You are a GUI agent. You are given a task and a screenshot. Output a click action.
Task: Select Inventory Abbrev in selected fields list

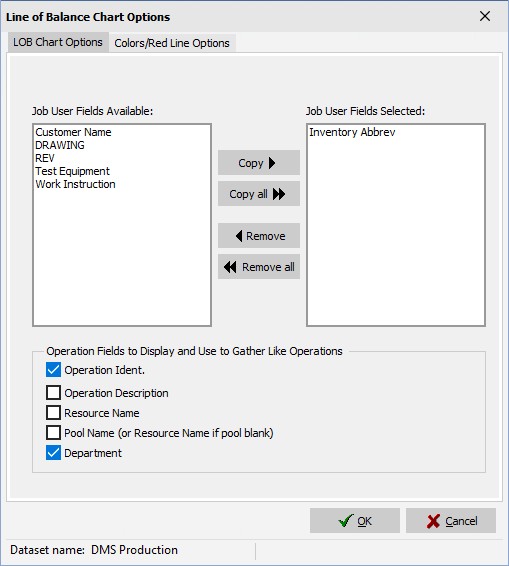352,132
